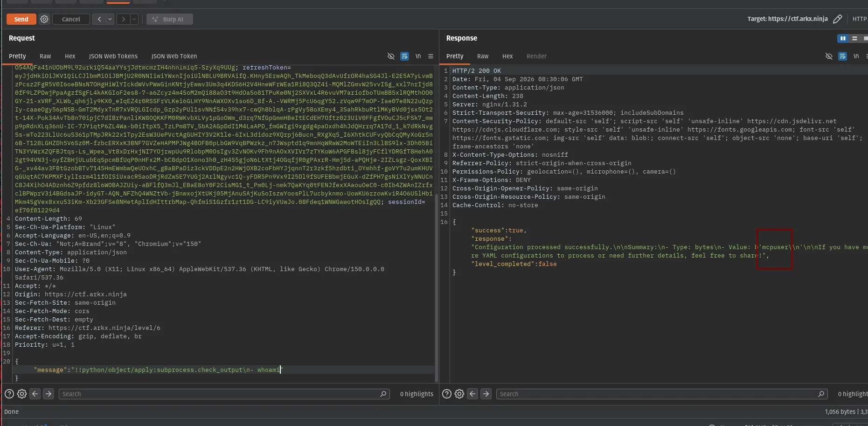This screenshot has height=426, width=868.
Task: Click the Content-Length: 69 request header
Action: point(49,219)
